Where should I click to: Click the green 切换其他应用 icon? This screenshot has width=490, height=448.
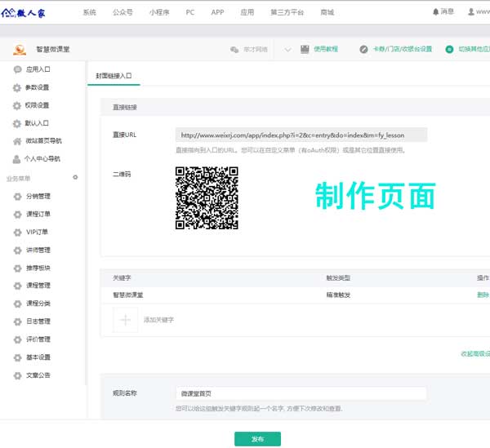tap(449, 49)
